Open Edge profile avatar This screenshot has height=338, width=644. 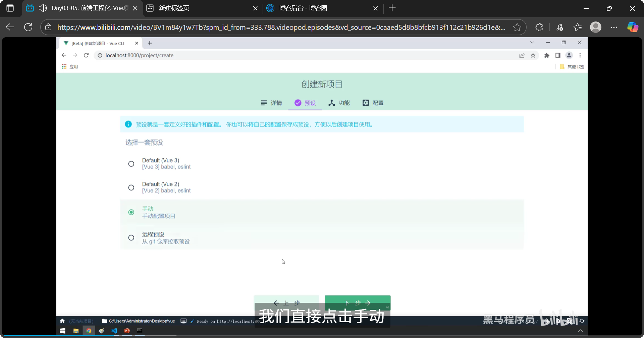point(596,27)
